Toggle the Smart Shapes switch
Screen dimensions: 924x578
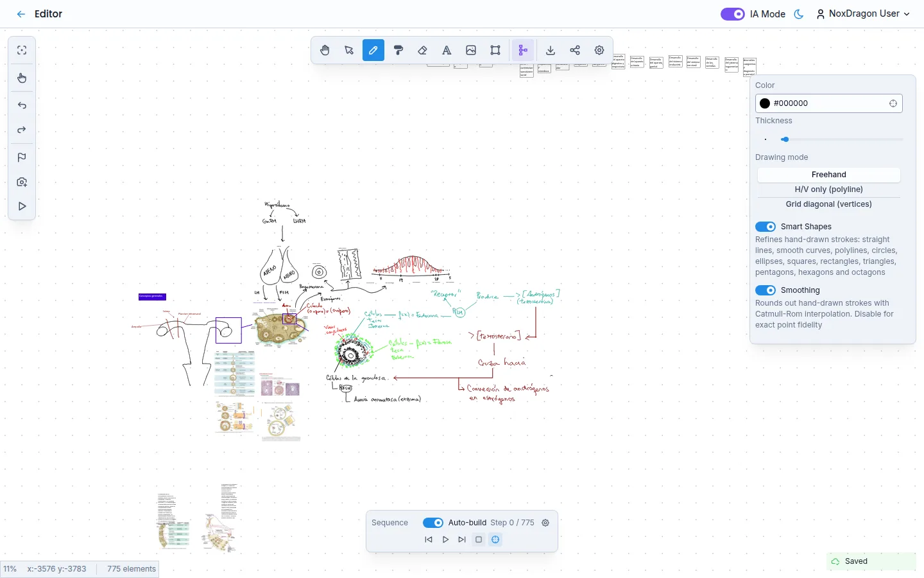pos(766,227)
